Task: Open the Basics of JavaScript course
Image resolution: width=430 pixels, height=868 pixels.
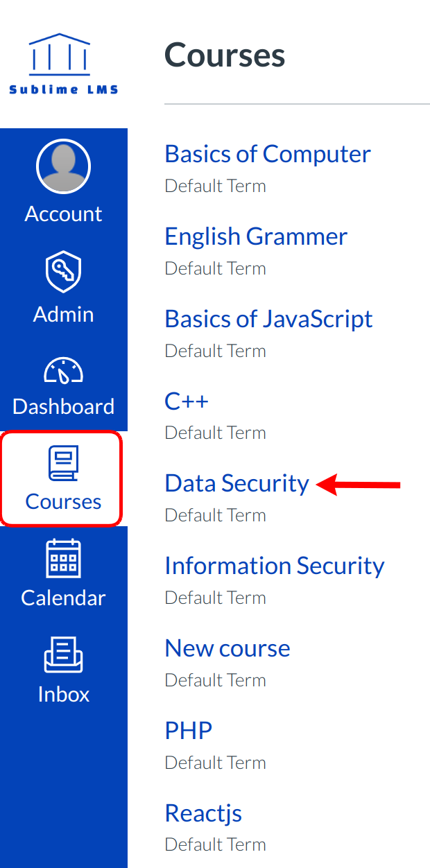Action: click(268, 318)
